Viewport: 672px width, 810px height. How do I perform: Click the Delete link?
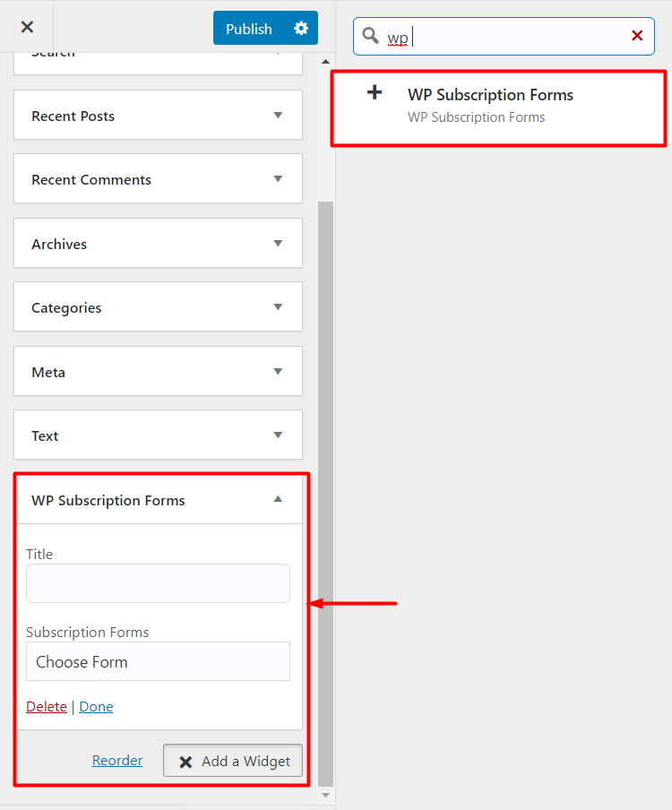47,707
